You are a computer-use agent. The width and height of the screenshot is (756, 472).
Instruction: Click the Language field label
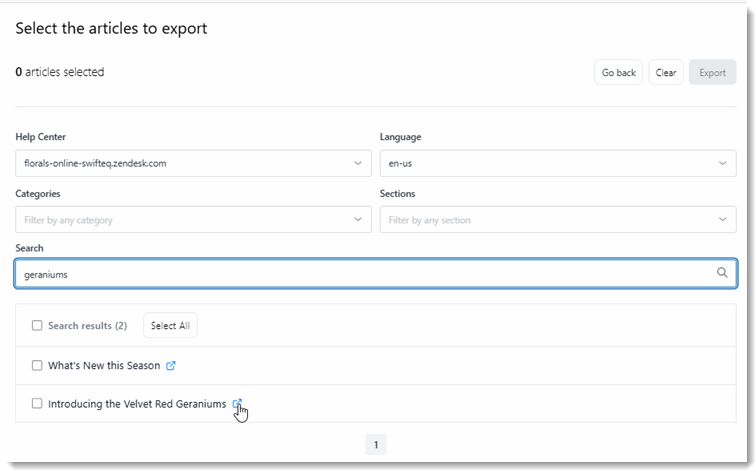point(401,137)
